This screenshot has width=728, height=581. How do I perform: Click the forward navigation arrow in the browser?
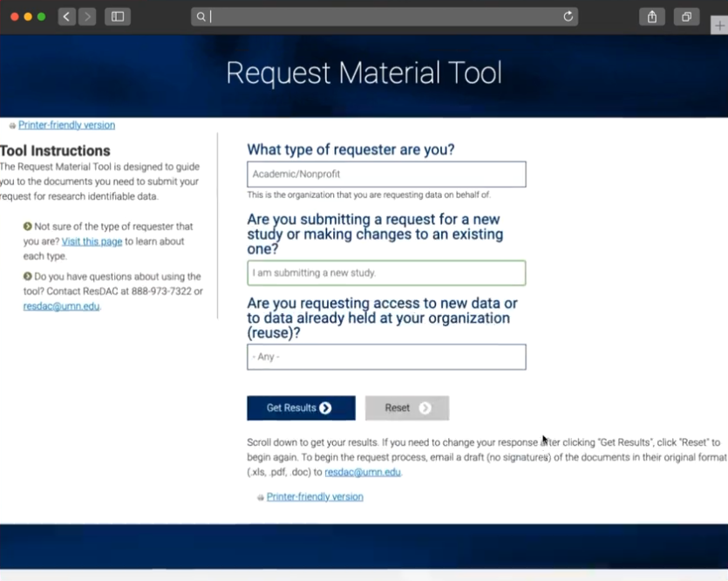point(86,16)
